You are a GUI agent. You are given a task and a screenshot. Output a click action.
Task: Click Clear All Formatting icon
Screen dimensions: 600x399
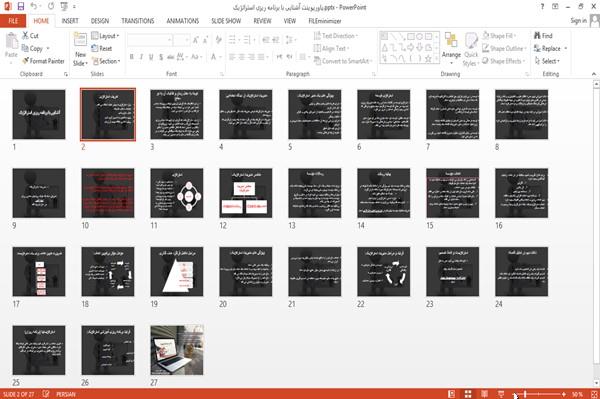[x=218, y=39]
